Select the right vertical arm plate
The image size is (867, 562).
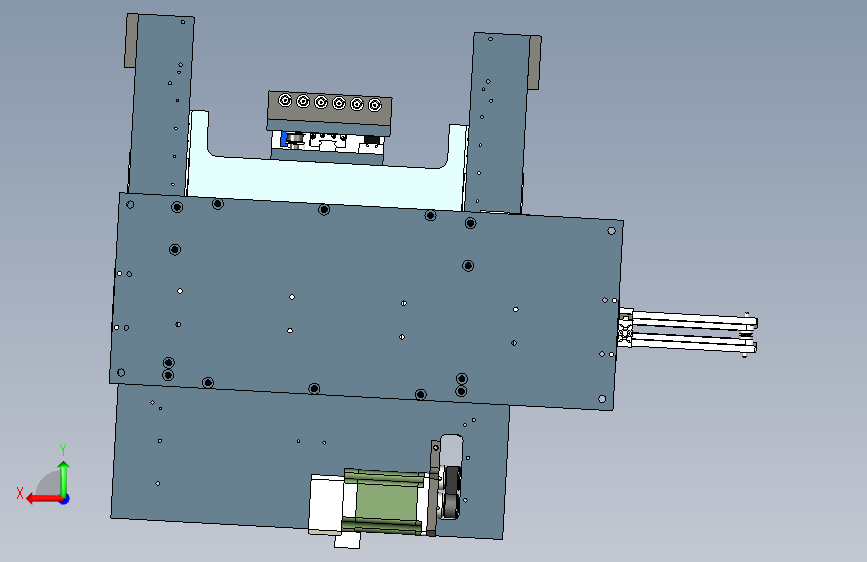click(x=498, y=123)
